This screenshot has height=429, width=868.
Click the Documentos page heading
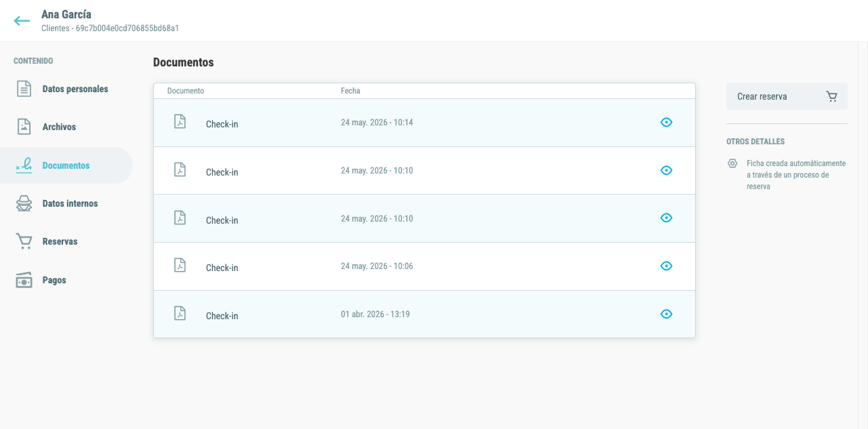pyautogui.click(x=183, y=62)
